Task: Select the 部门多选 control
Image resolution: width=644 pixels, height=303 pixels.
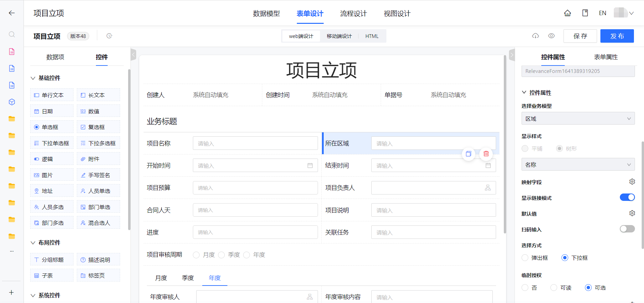Action: 52,223
